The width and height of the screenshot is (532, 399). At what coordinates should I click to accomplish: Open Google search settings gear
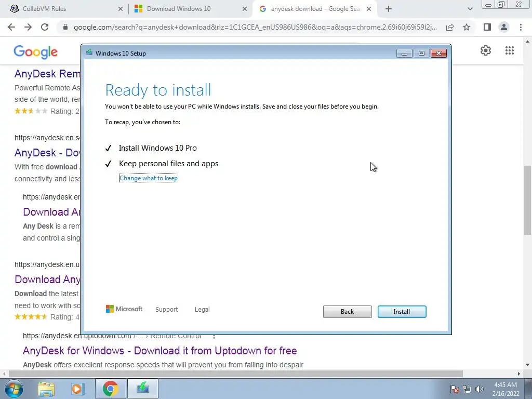pyautogui.click(x=486, y=50)
